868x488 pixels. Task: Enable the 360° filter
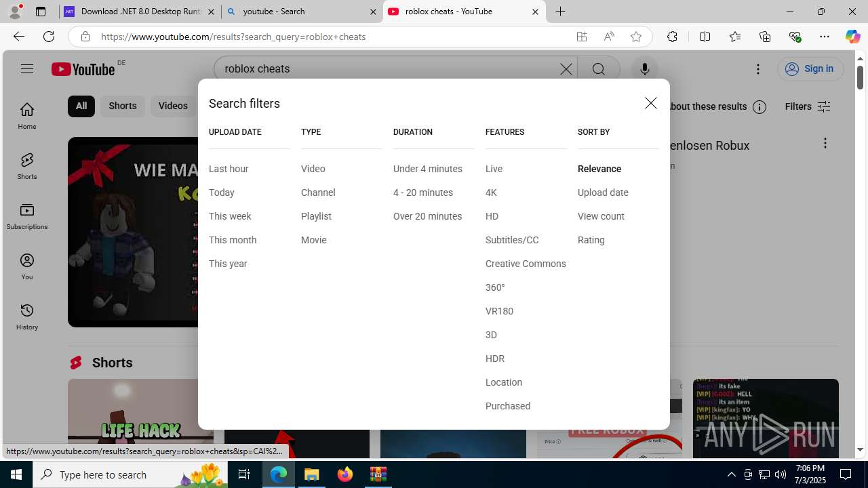tap(495, 287)
